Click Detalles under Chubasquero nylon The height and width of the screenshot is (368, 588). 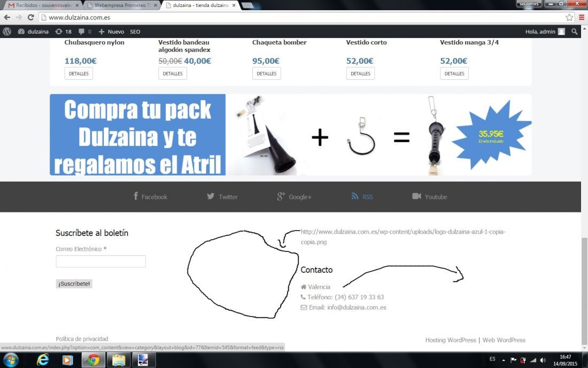(x=79, y=73)
